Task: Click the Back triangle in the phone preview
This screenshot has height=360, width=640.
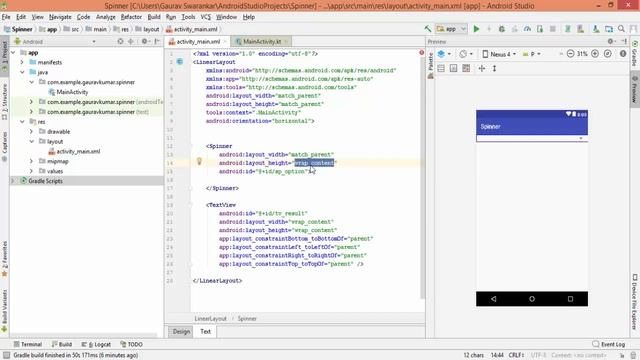Action: [x=493, y=299]
